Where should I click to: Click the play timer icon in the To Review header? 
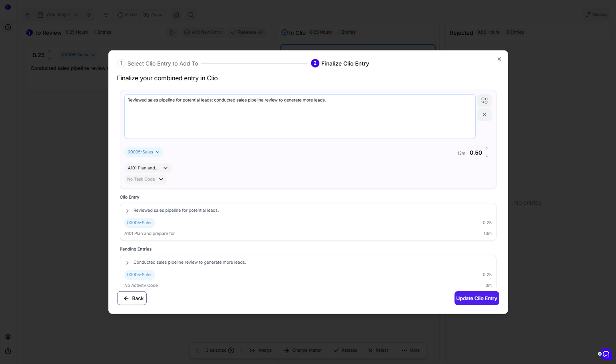tap(172, 32)
